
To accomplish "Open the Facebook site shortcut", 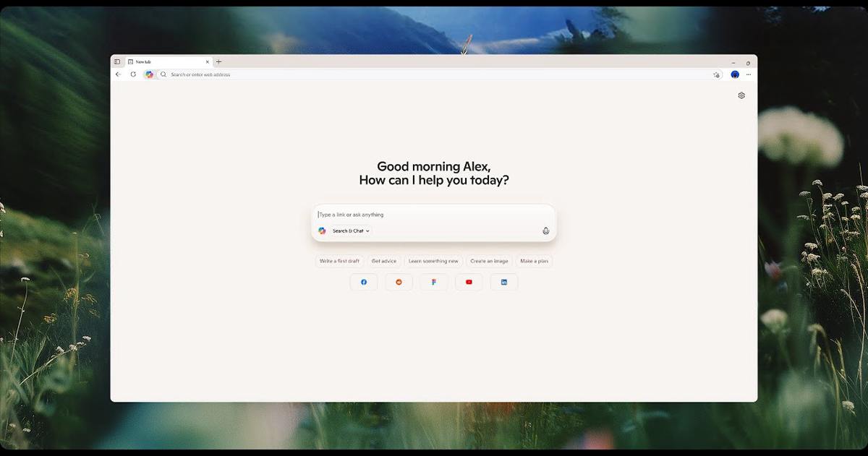I will 364,282.
